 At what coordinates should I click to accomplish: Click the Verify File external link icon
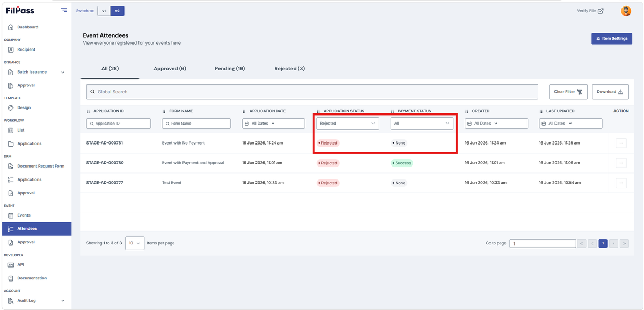pos(601,11)
